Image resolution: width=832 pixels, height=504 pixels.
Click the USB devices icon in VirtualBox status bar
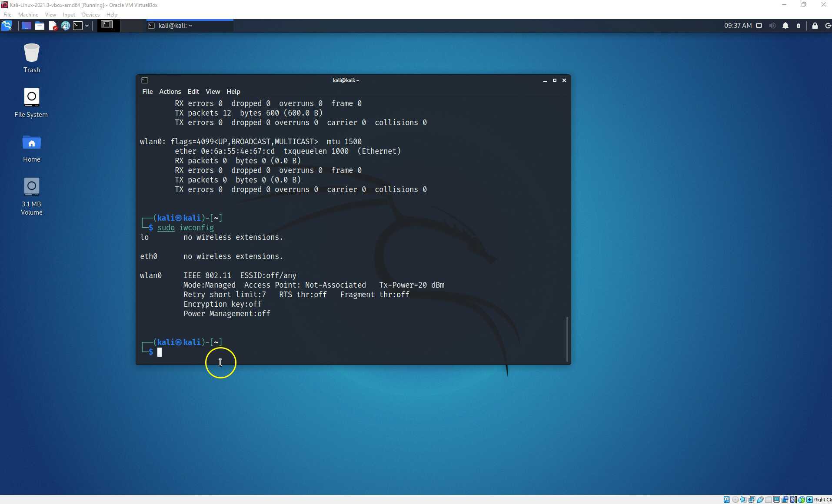tap(760, 499)
